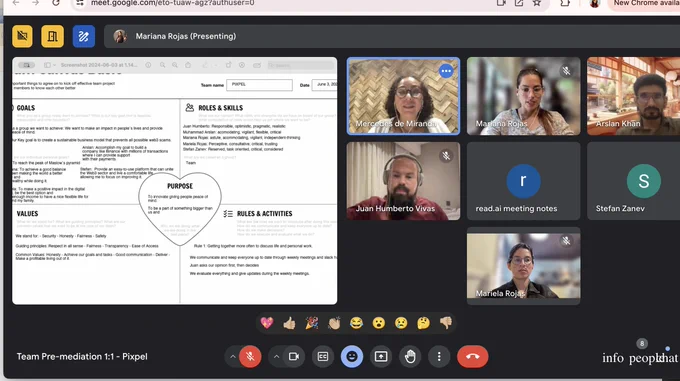Click the camera icon in address bar
680x381 pixels.
(501, 3)
